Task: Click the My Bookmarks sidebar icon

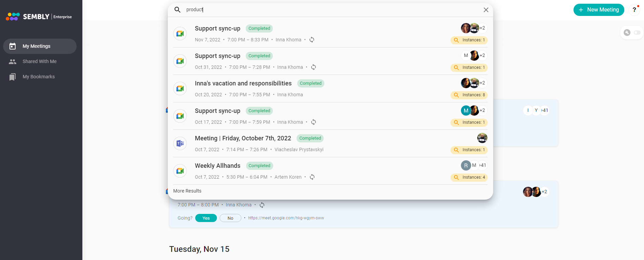Action: click(13, 77)
